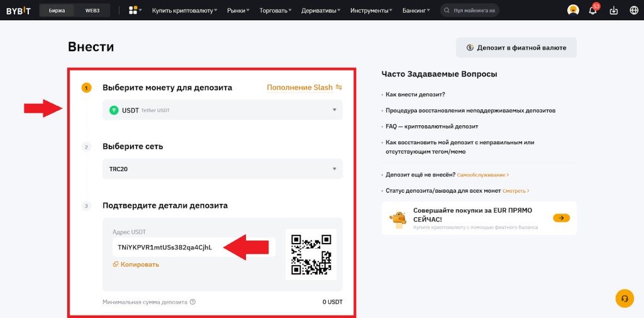
Task: Click the BYBIT logo
Action: pyautogui.click(x=18, y=11)
